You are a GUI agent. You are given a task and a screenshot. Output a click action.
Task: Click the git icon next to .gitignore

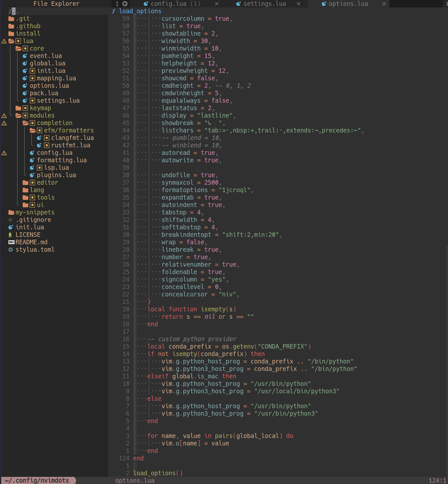[11, 220]
